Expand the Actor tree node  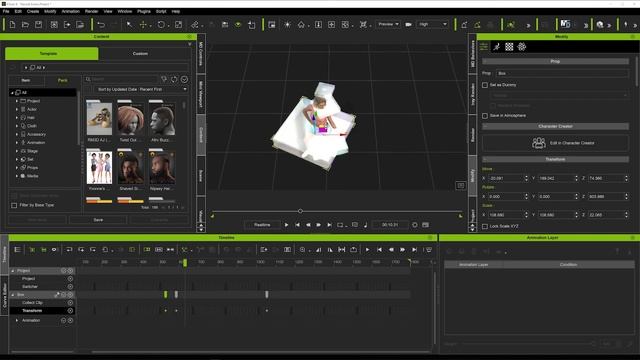(x=17, y=109)
